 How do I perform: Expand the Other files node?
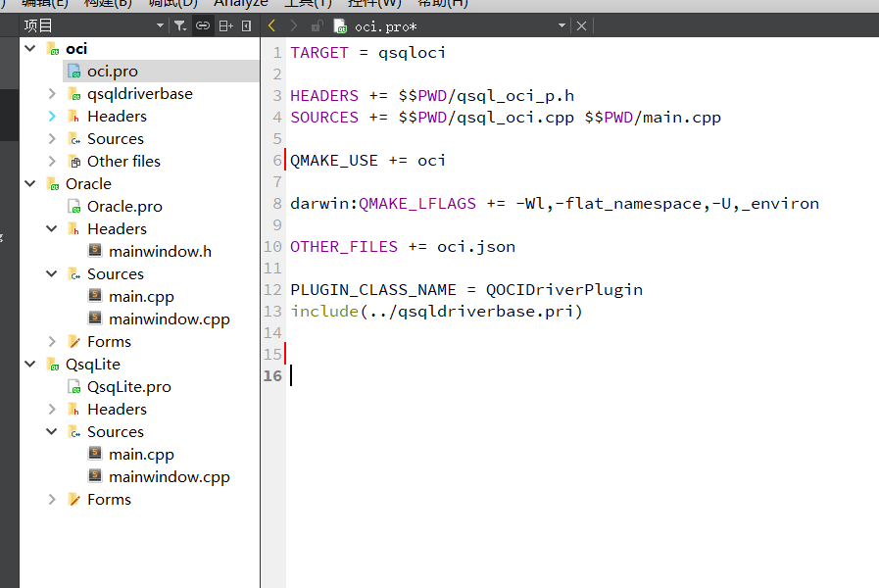click(52, 162)
